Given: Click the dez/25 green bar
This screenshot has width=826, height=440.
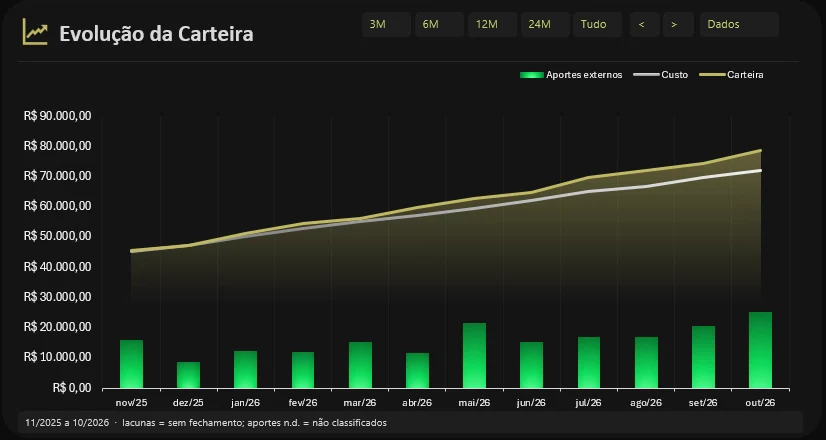Looking at the screenshot, I should 188,375.
